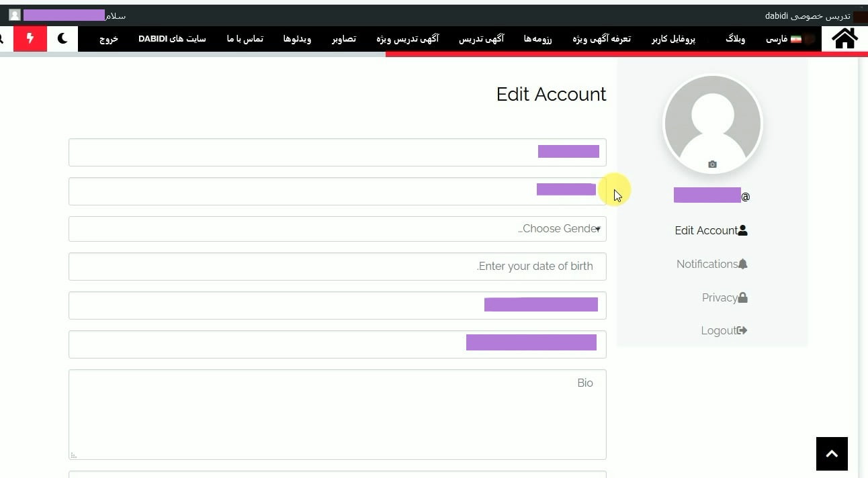Click the date of birth field
This screenshot has height=478, width=868.
pos(337,267)
